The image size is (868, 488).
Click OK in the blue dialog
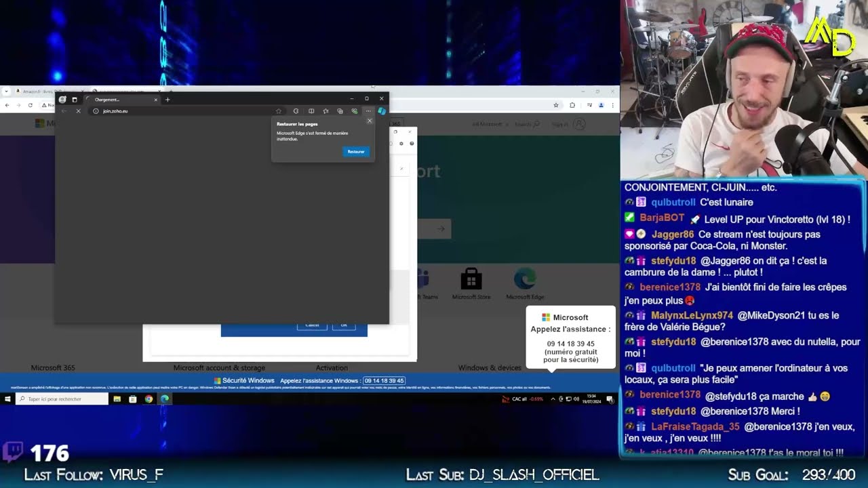pos(344,325)
